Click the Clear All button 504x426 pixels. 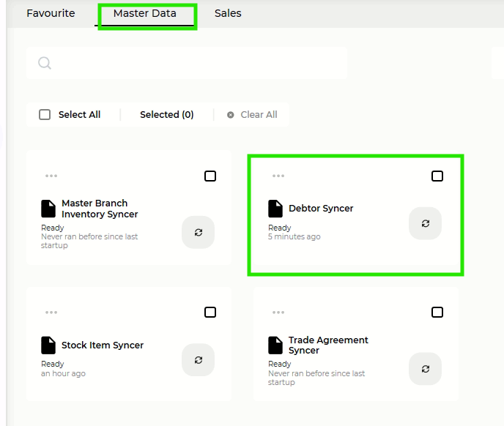pos(252,115)
